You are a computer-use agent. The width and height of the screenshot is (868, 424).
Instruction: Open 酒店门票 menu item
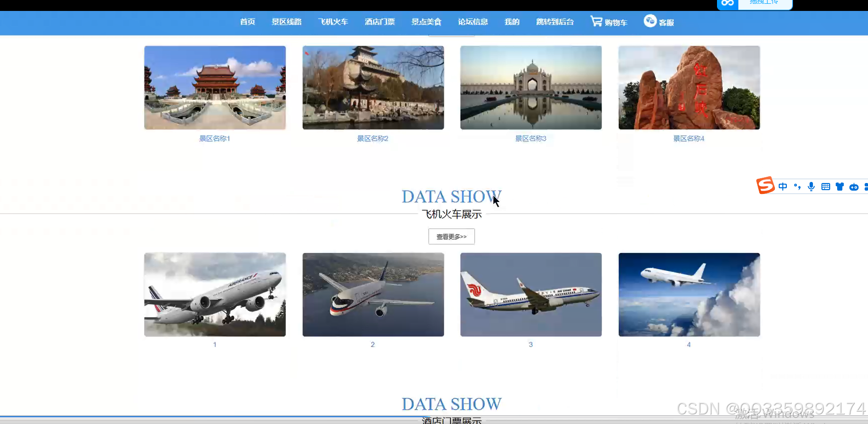[380, 22]
